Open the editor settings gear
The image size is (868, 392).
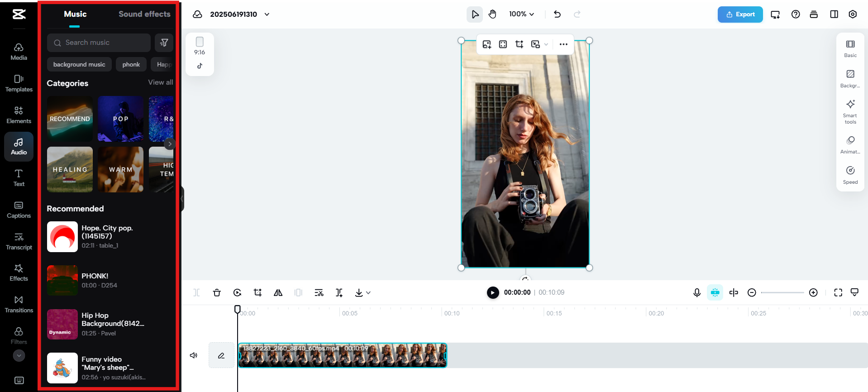tap(853, 14)
